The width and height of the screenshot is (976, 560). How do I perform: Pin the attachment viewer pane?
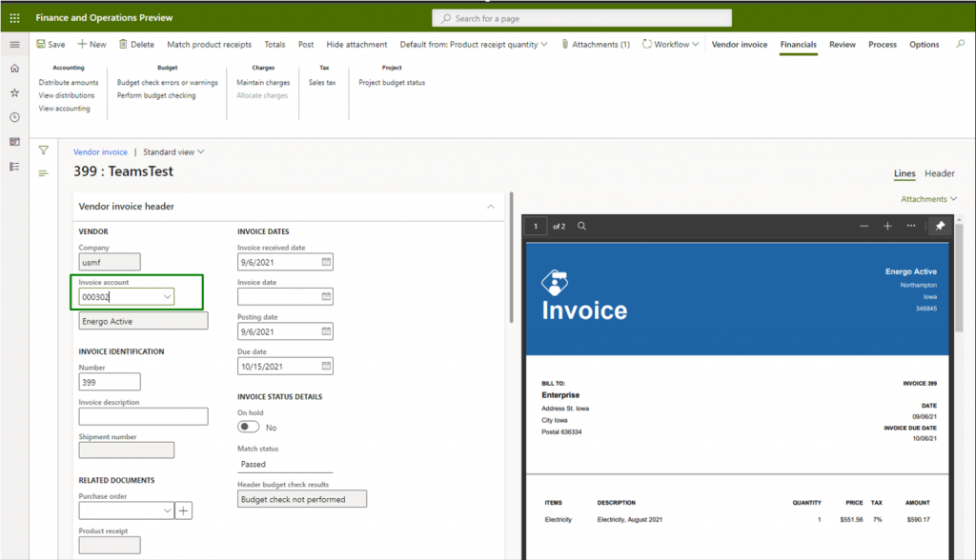pyautogui.click(x=940, y=226)
